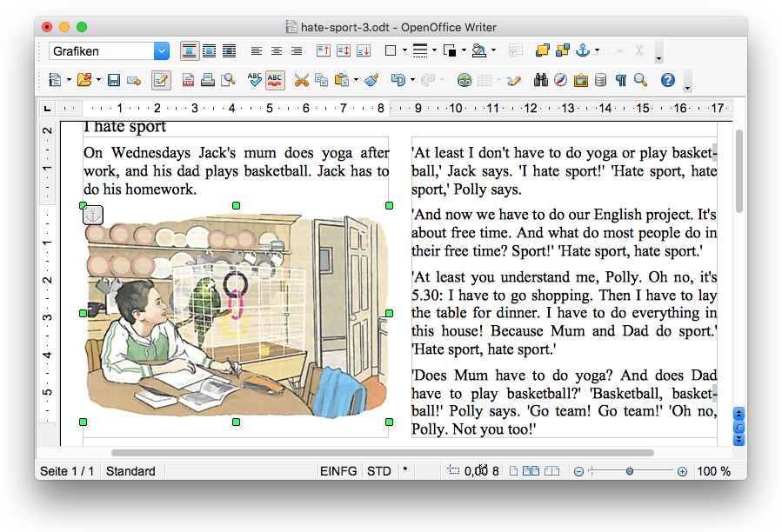Enable wrap through for image

(229, 51)
